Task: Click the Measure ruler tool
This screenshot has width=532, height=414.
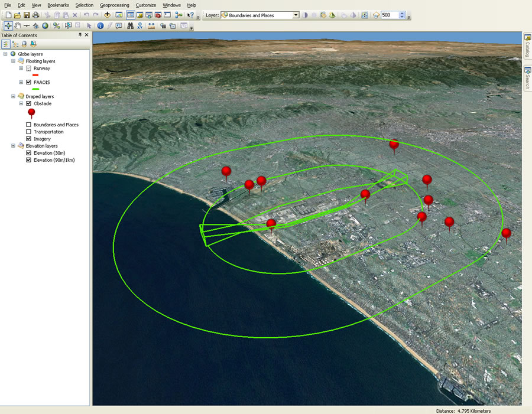Action: [x=151, y=25]
